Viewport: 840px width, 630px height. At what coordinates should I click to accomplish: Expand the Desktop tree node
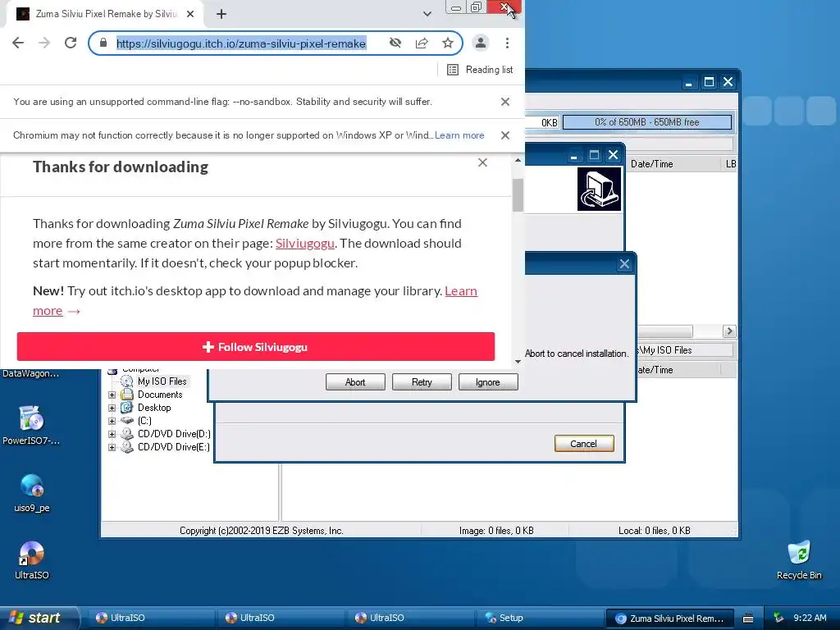(x=112, y=408)
